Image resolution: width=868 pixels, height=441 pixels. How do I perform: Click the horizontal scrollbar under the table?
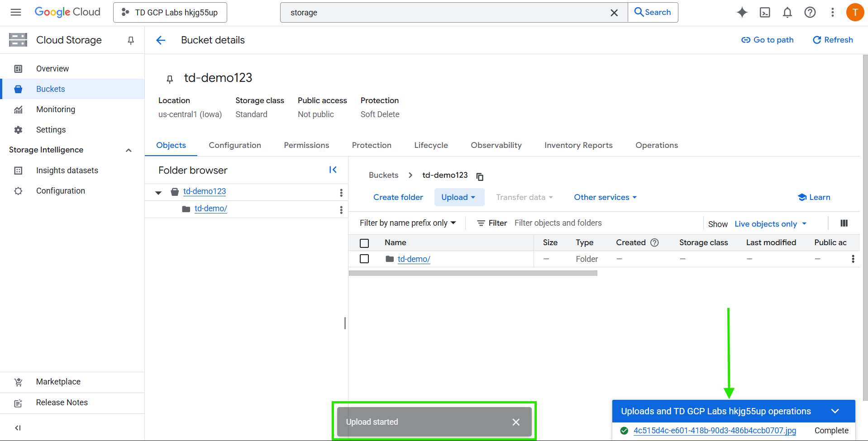(x=473, y=273)
